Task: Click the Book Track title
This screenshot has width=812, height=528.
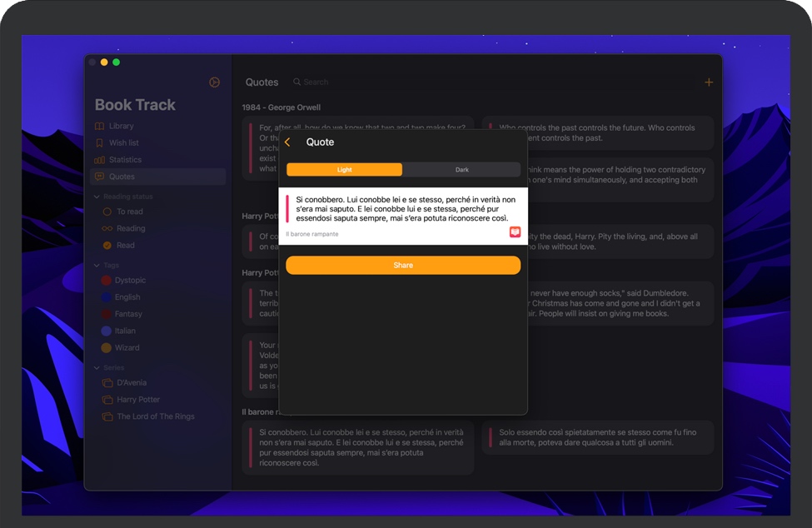Action: (x=135, y=105)
